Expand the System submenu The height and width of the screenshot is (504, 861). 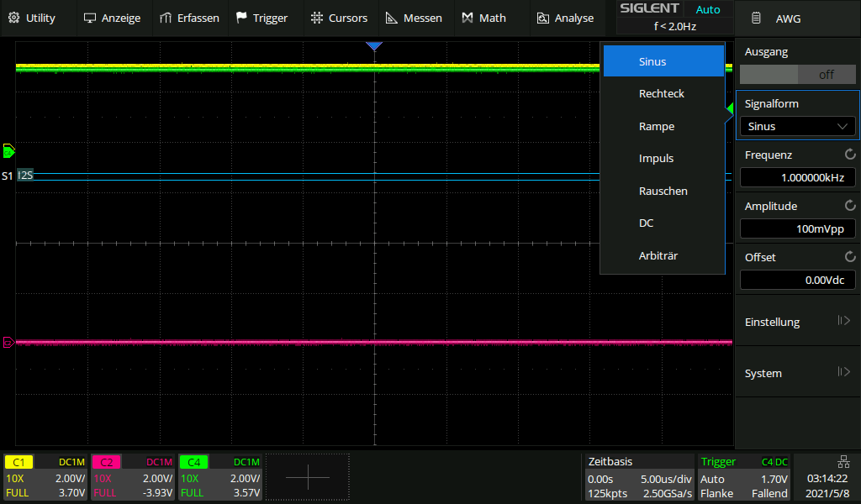pos(797,373)
